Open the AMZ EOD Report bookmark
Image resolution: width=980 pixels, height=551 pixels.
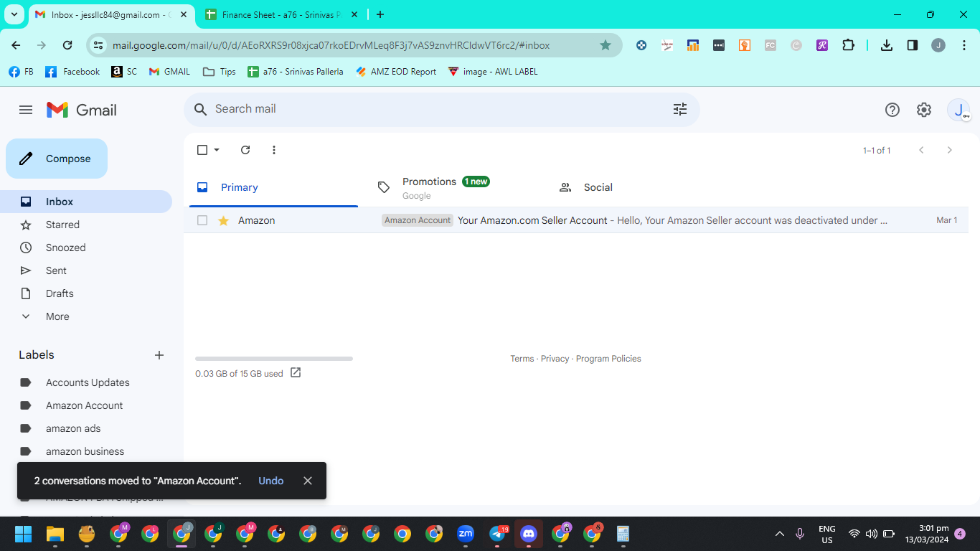point(396,72)
